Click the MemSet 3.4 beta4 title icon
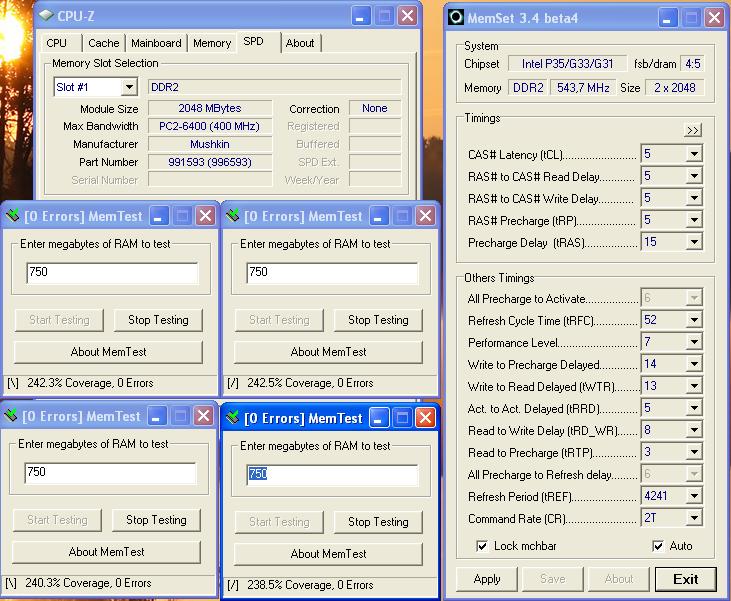The height and width of the screenshot is (601, 731). coord(456,17)
